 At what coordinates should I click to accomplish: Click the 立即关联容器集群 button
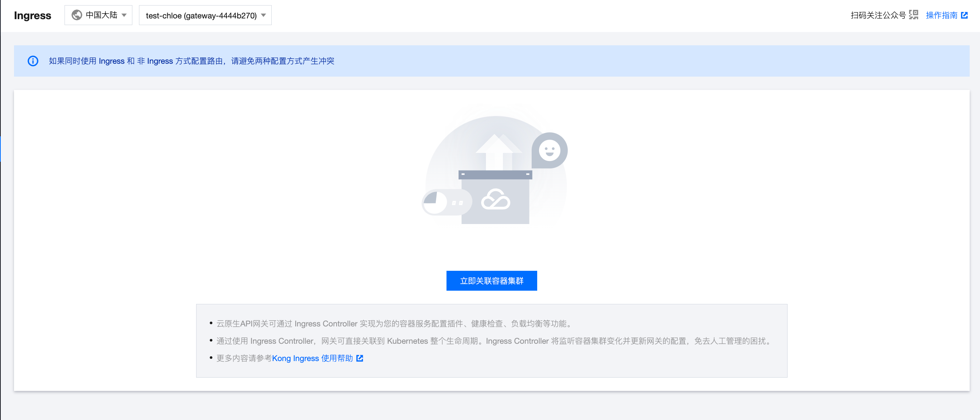pyautogui.click(x=491, y=280)
